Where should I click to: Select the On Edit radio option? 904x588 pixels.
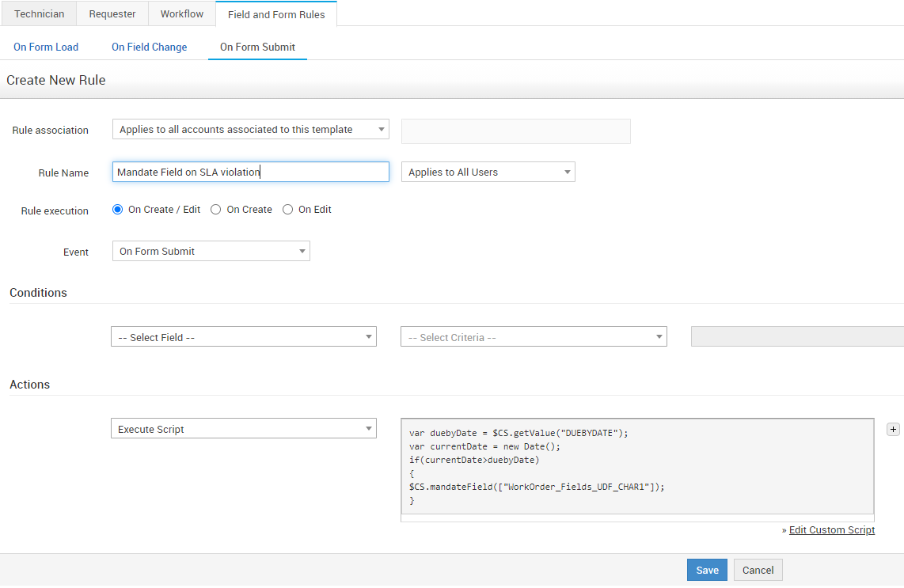[288, 210]
